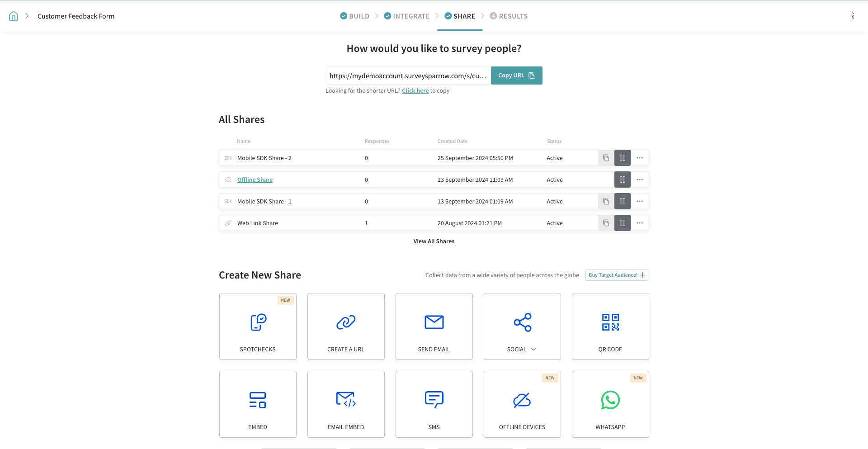Copy the Web Link Share link
The height and width of the screenshot is (449, 868).
[x=606, y=223]
